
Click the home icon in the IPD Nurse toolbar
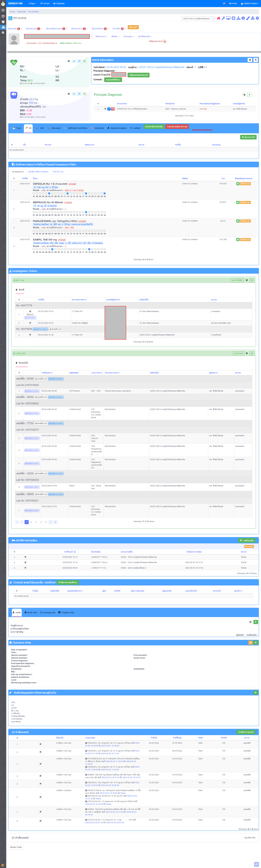(218, 18)
